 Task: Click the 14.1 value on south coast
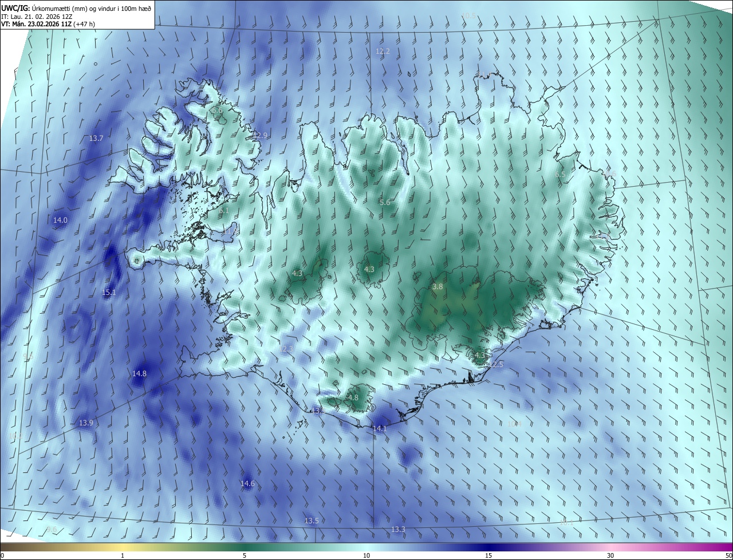tap(380, 428)
